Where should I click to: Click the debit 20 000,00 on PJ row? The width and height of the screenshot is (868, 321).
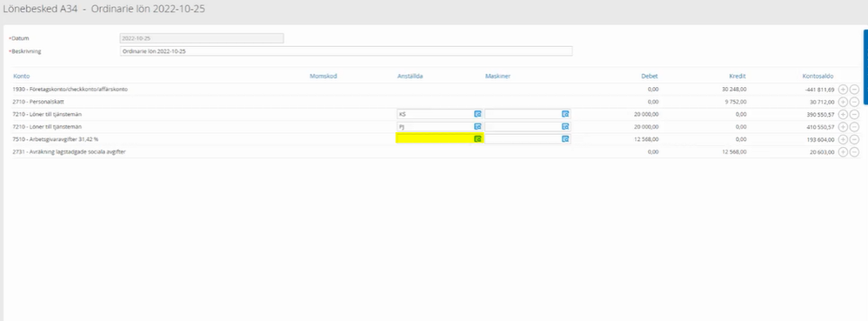[x=646, y=127]
